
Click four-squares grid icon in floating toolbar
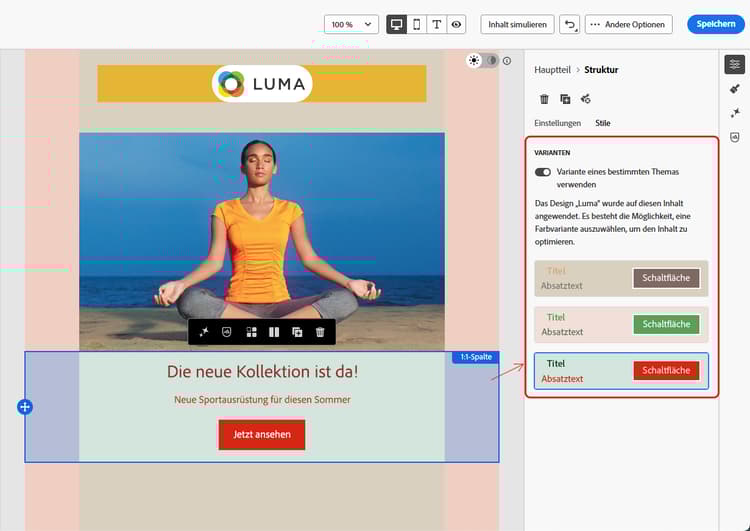[x=251, y=332]
